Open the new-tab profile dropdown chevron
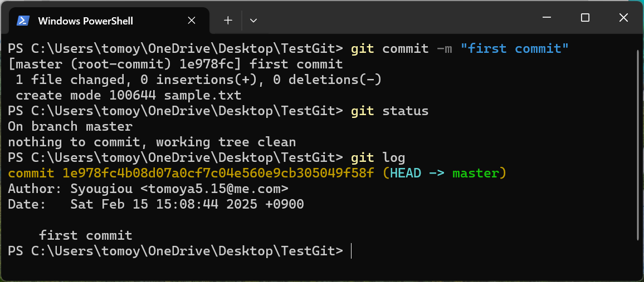Viewport: 644px width, 282px height. pyautogui.click(x=253, y=21)
